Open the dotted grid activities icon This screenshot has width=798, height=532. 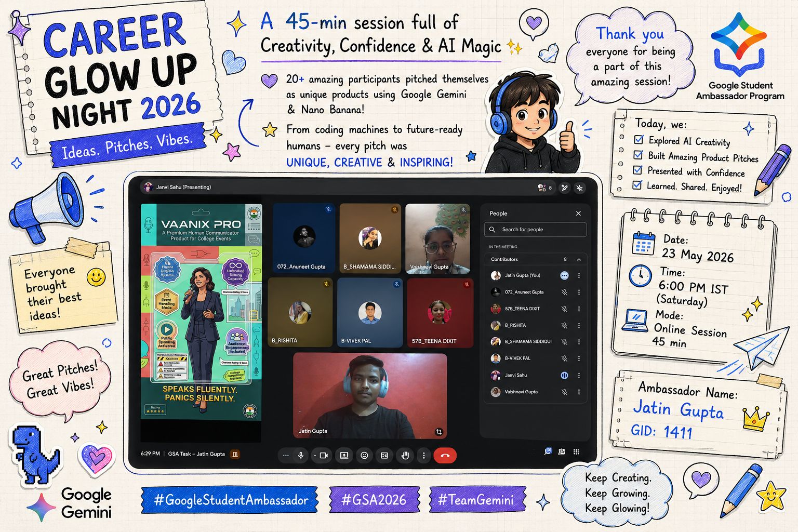coord(576,451)
